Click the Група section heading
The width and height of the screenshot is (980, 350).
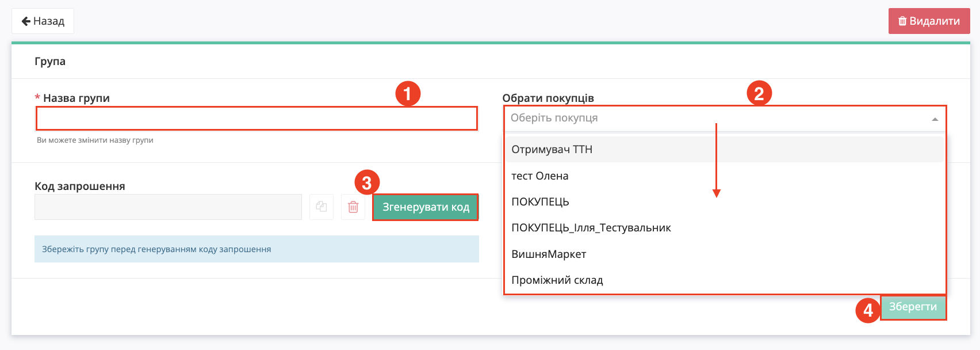point(50,62)
